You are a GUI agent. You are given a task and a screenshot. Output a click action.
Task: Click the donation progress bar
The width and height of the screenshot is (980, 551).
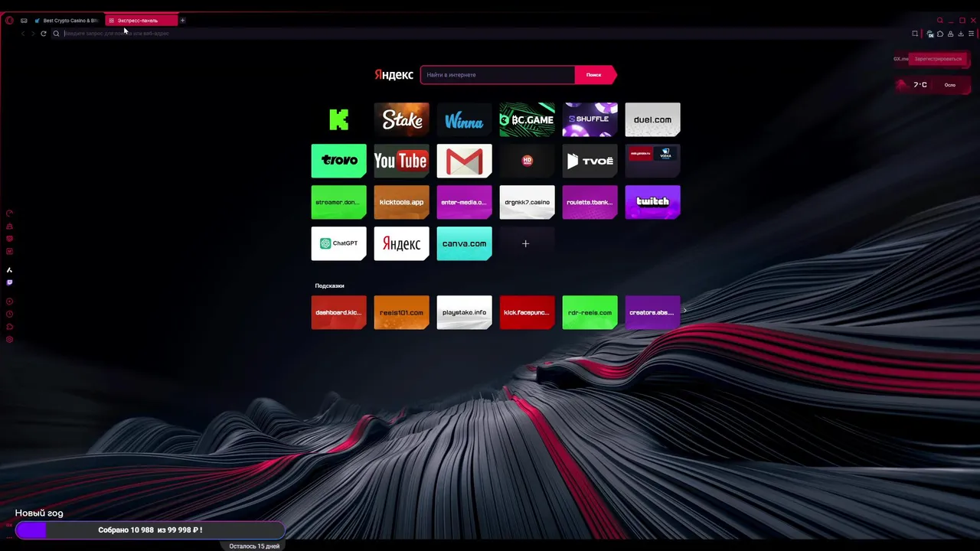tap(150, 530)
